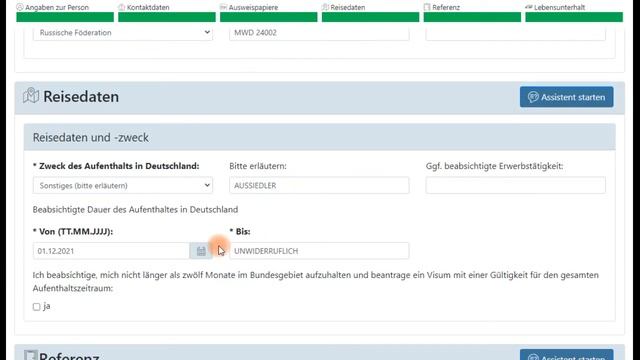Click the person icon beside 'Angaben zur Person'
Image resolution: width=640 pixels, height=360 pixels.
[20, 7]
